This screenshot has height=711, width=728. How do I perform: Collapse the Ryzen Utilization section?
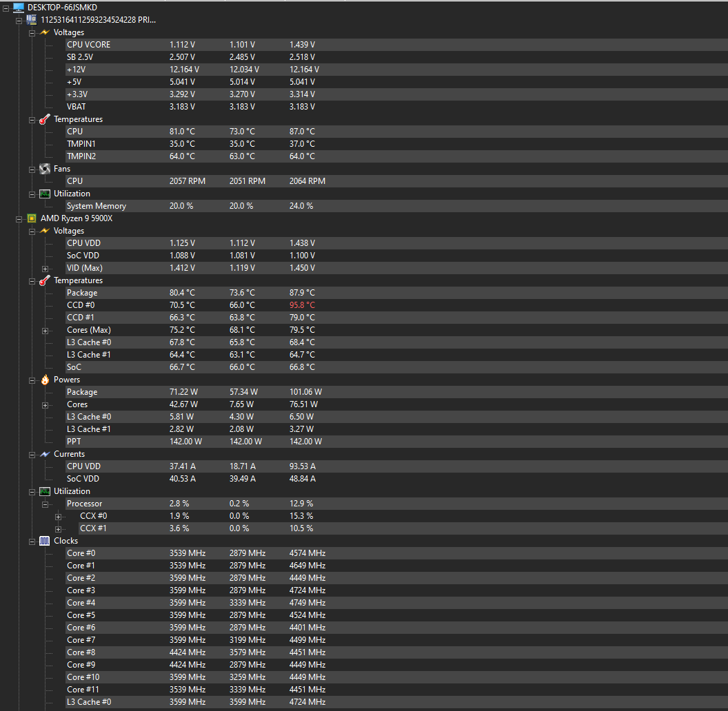(32, 492)
